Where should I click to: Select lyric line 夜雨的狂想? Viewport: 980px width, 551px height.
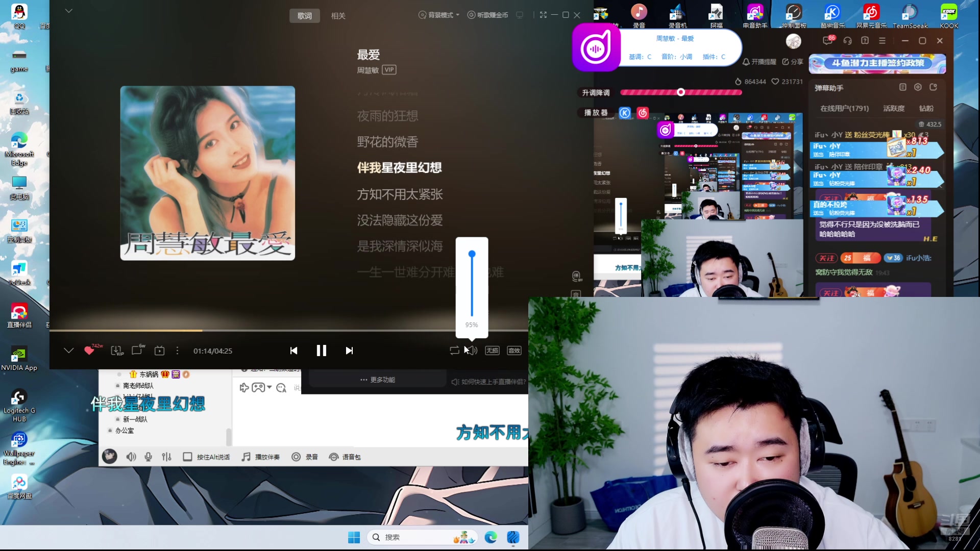pyautogui.click(x=387, y=116)
